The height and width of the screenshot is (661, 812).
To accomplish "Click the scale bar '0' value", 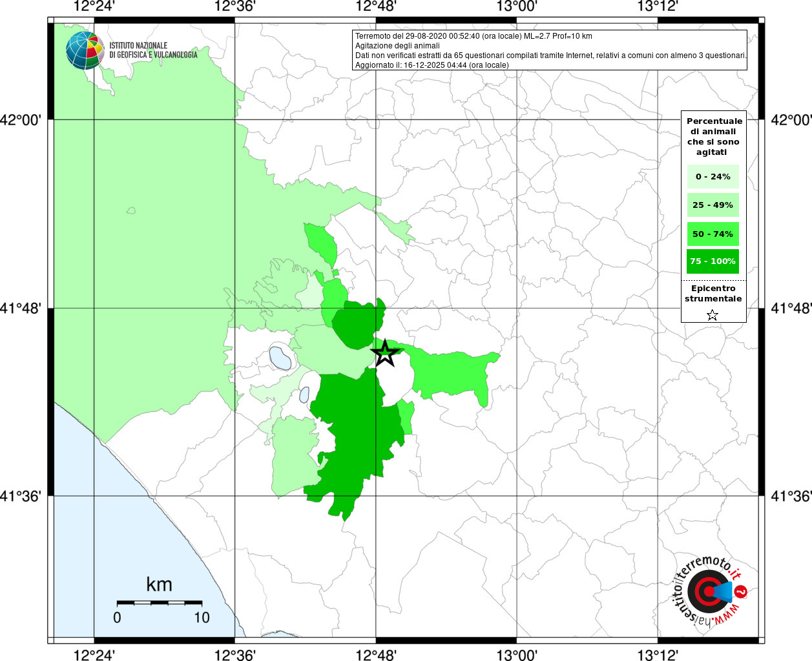I will [117, 618].
